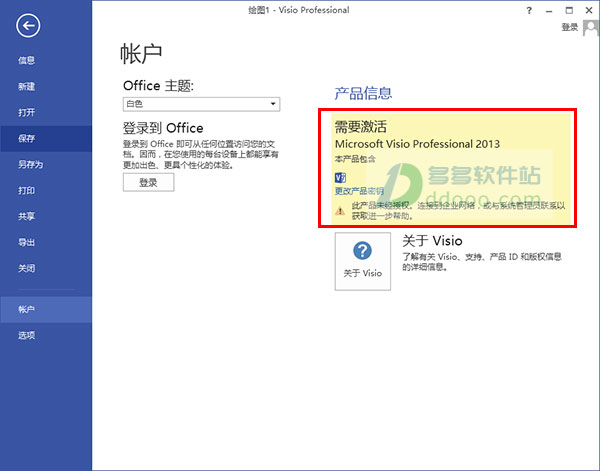The height and width of the screenshot is (471, 600).
Task: Click the Visio product icon
Action: point(340,178)
